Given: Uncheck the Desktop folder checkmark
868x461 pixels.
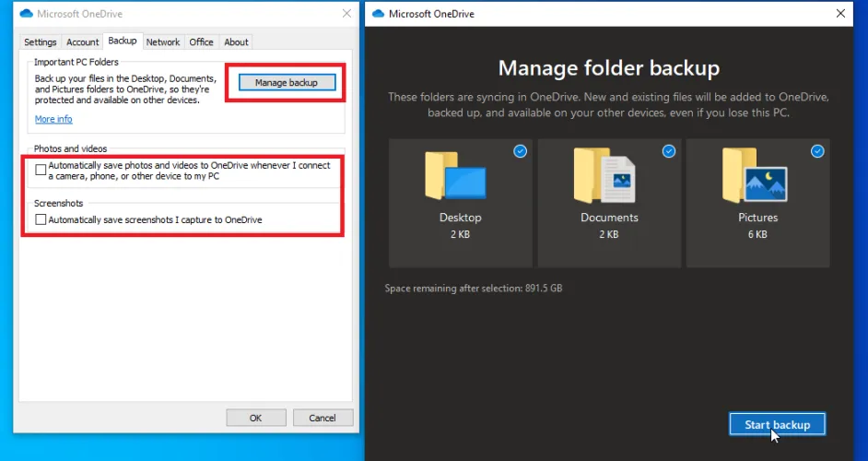Looking at the screenshot, I should click(x=521, y=151).
